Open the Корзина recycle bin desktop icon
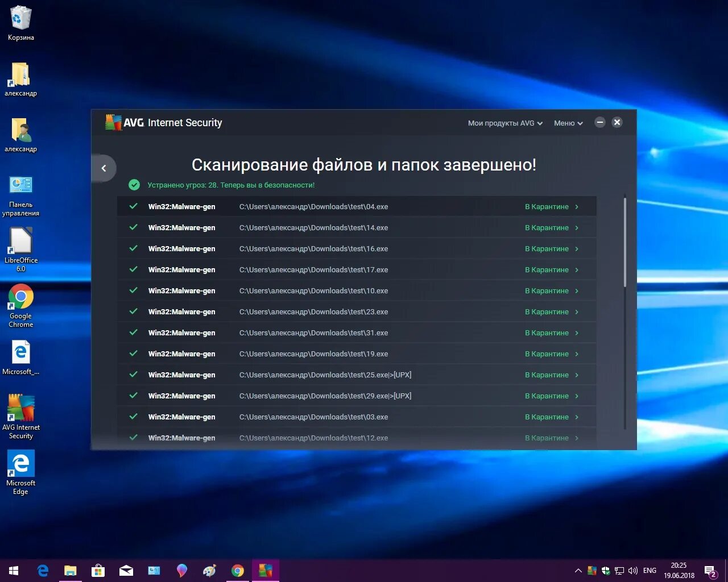Image resolution: width=728 pixels, height=582 pixels. pos(21,23)
